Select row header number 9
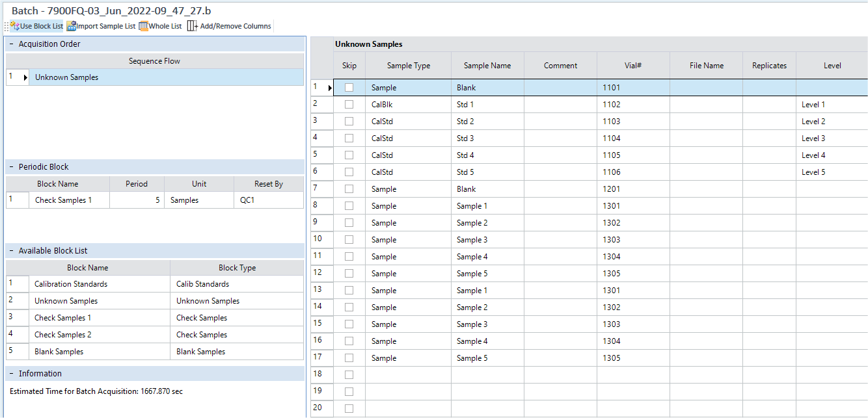This screenshot has height=418, width=868. tap(321, 223)
